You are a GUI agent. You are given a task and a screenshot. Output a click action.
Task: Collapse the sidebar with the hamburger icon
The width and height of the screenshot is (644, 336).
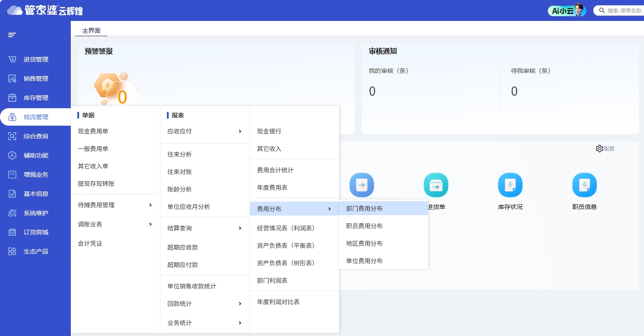[12, 35]
